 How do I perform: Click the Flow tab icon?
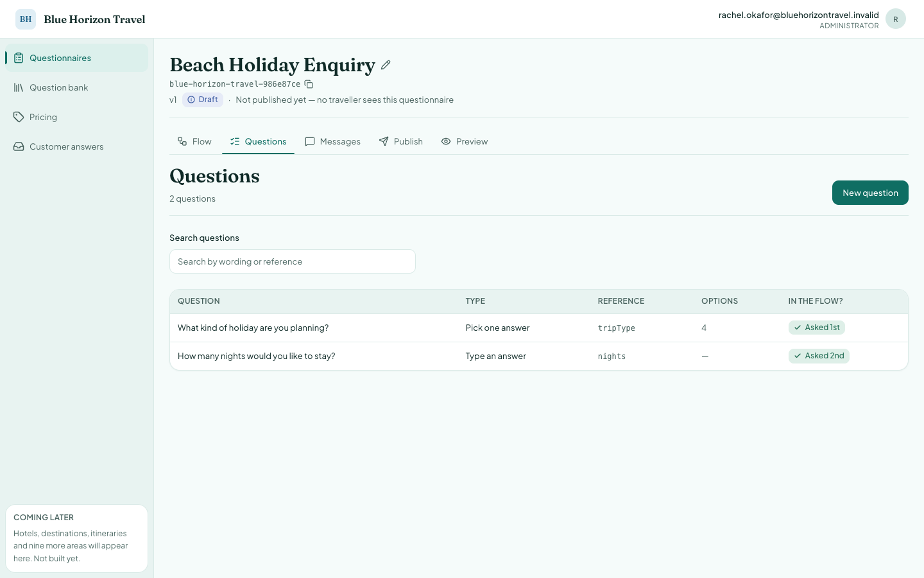182,141
